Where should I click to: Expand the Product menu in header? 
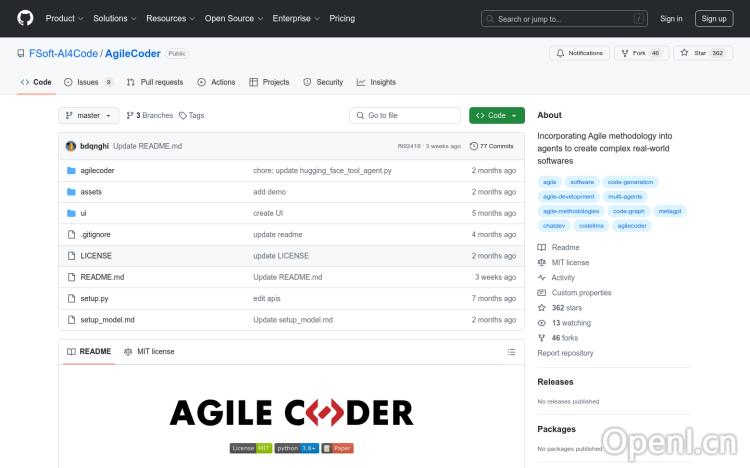point(64,18)
